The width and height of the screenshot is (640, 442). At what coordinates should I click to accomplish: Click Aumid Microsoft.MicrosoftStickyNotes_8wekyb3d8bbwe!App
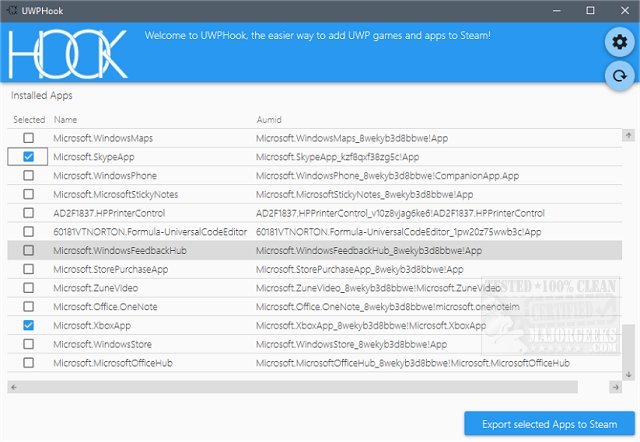coord(364,194)
